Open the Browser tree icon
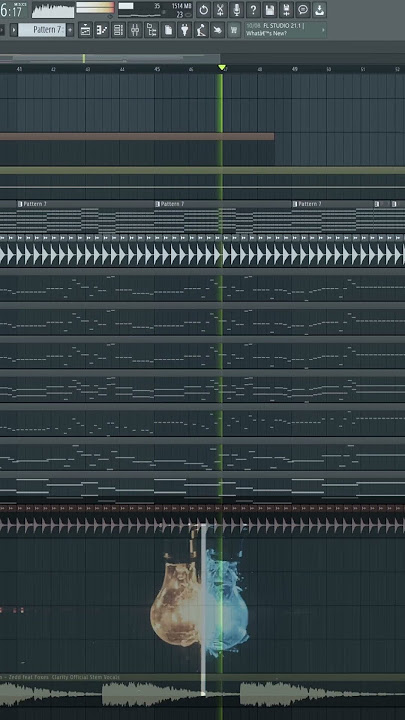Viewport: 405px width, 720px height. [x=152, y=30]
